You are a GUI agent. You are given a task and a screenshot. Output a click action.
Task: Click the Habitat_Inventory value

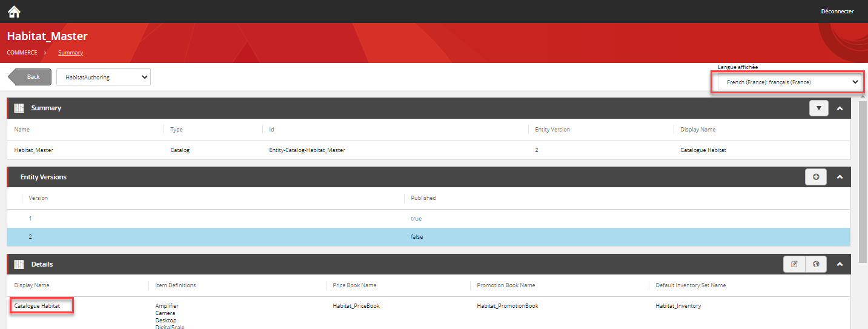click(x=678, y=306)
